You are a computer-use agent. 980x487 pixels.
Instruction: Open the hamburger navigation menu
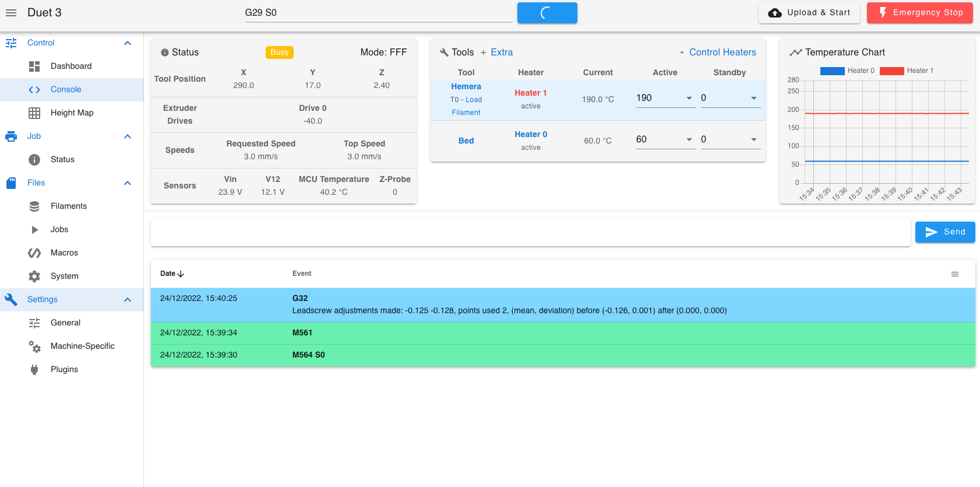tap(11, 12)
